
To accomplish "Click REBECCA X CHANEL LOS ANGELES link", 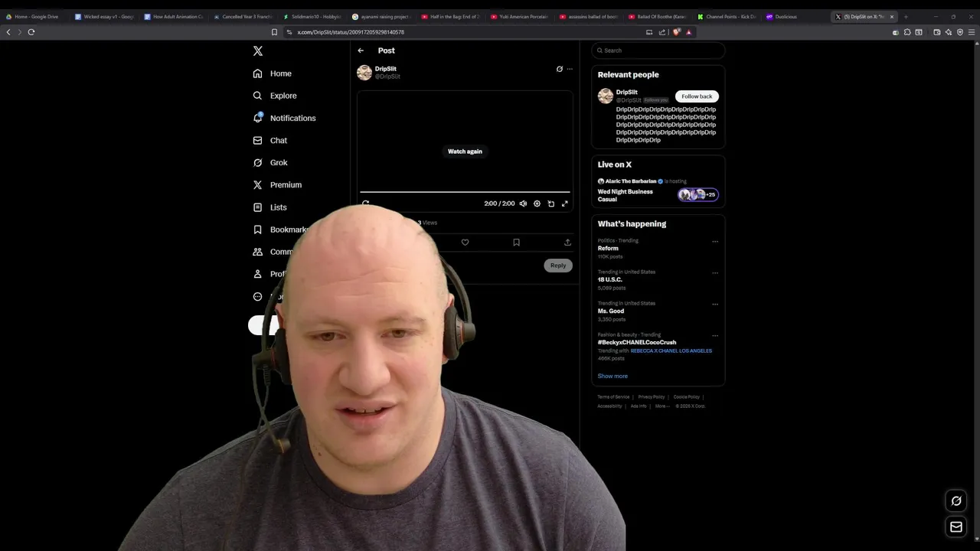I will [671, 350].
